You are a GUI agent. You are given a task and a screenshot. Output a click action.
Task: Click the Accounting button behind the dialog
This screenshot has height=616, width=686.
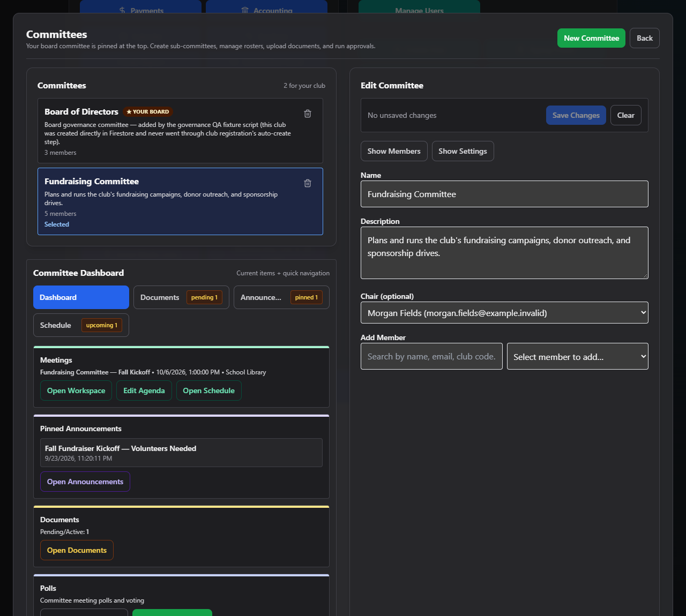point(266,6)
